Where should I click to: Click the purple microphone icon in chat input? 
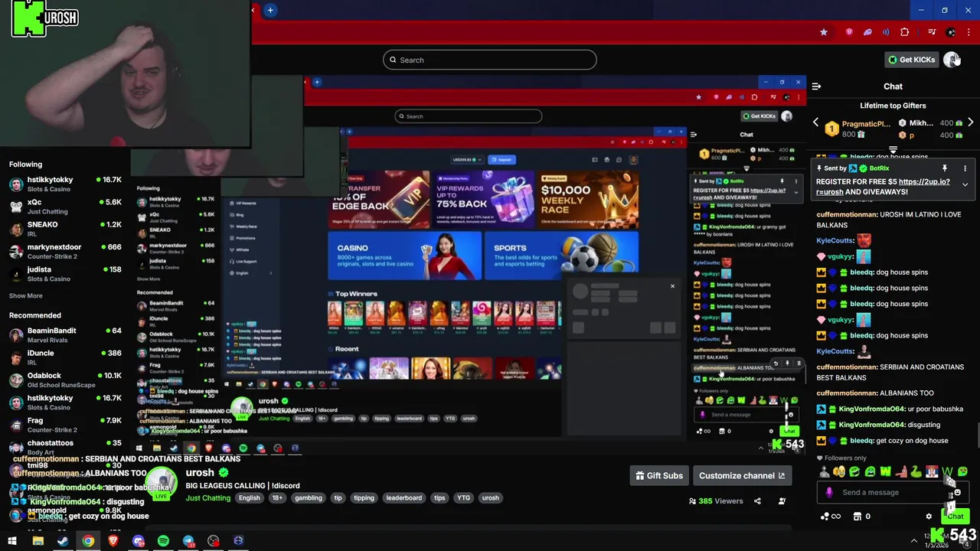click(x=829, y=493)
